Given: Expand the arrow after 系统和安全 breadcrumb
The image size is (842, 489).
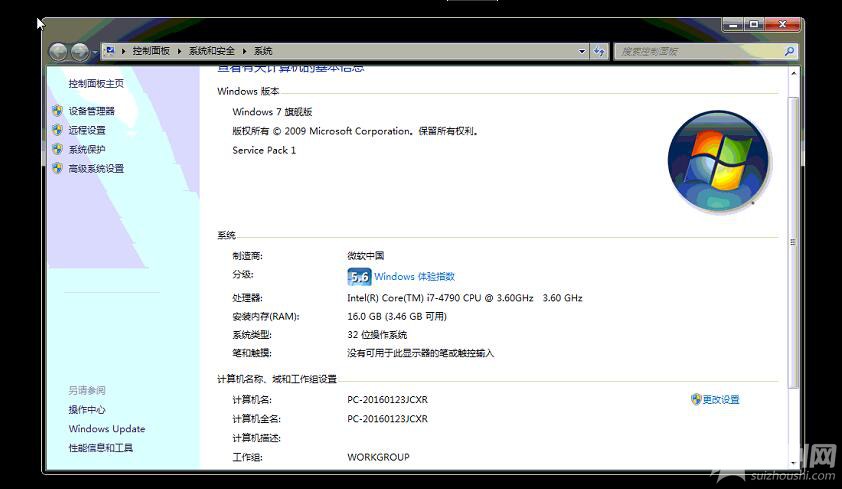Looking at the screenshot, I should (244, 51).
